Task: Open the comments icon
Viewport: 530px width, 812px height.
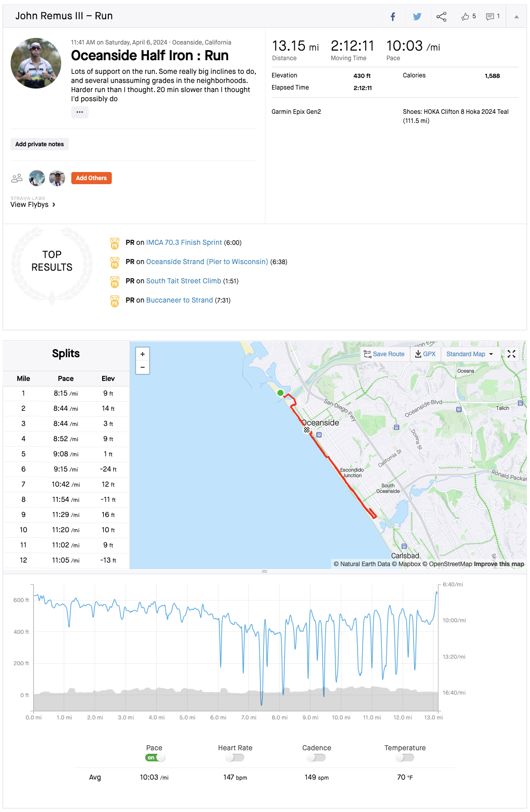Action: 490,17
